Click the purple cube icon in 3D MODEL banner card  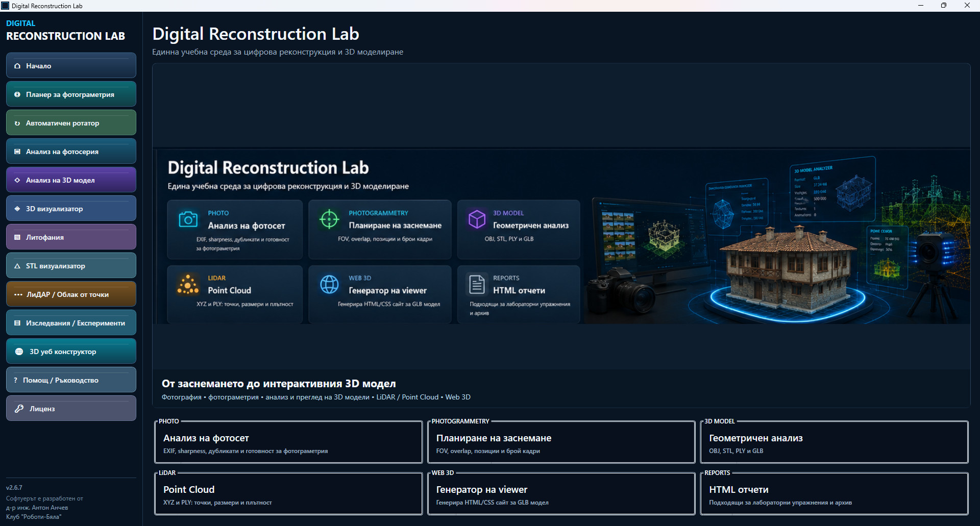coord(477,219)
